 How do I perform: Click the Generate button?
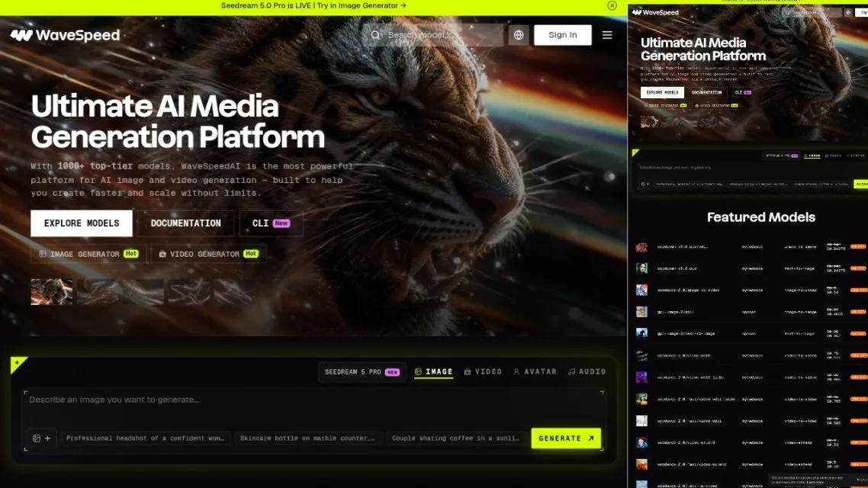[566, 438]
